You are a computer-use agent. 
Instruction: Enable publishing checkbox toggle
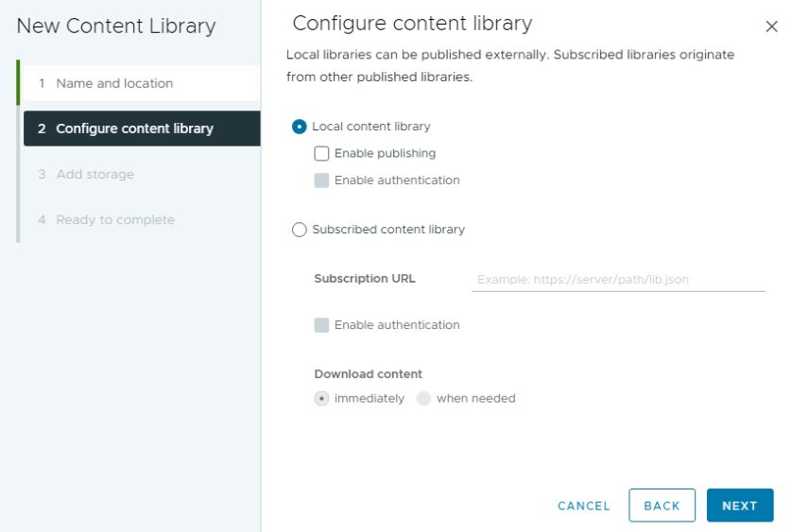pos(321,153)
